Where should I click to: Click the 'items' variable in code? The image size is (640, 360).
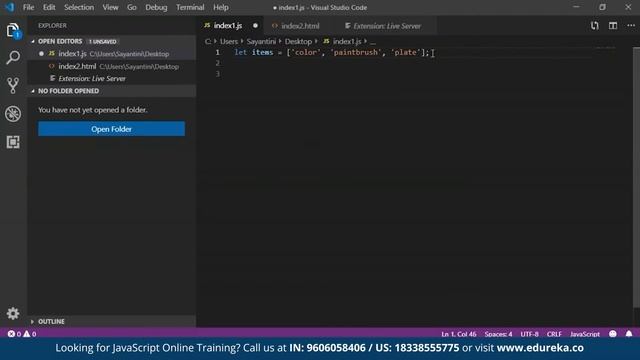pos(262,52)
